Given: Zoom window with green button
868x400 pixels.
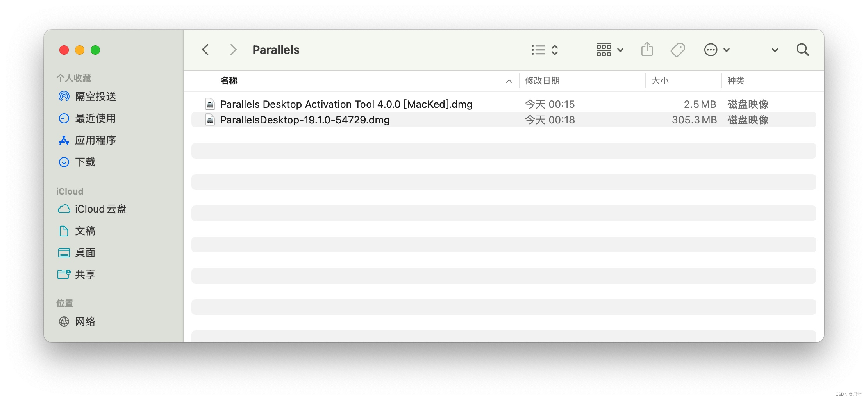Looking at the screenshot, I should tap(95, 50).
